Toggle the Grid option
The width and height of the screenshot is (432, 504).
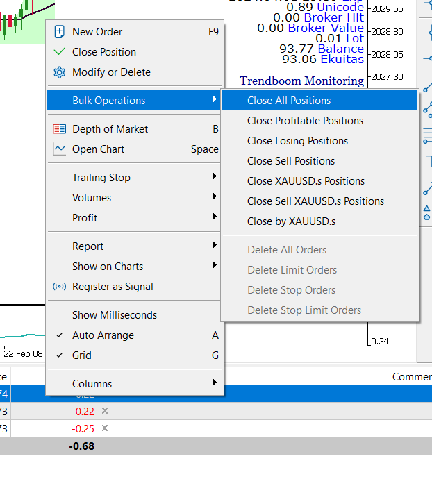coord(135,355)
